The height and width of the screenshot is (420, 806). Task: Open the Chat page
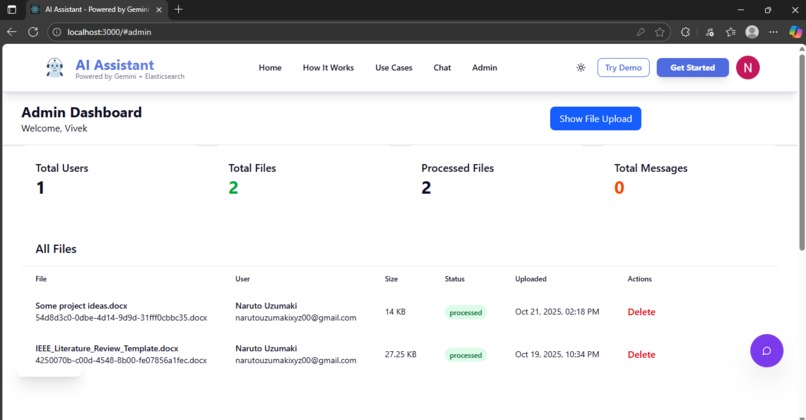442,67
